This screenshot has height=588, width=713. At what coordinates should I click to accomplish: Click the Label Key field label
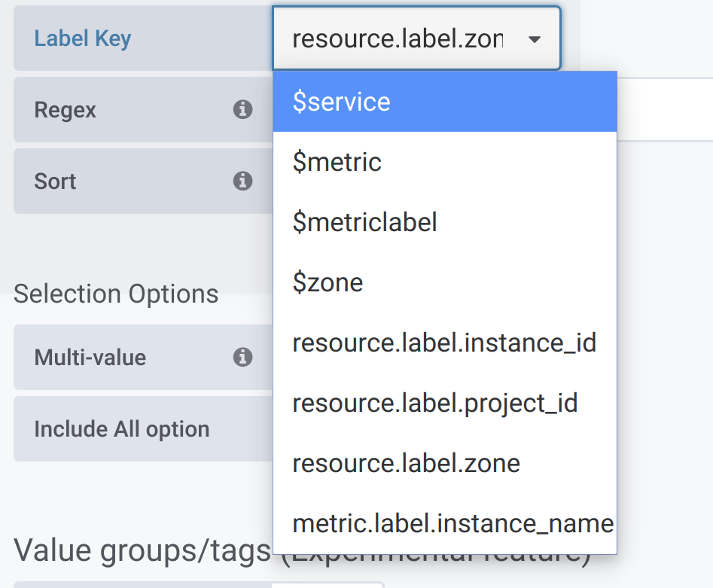[x=83, y=38]
